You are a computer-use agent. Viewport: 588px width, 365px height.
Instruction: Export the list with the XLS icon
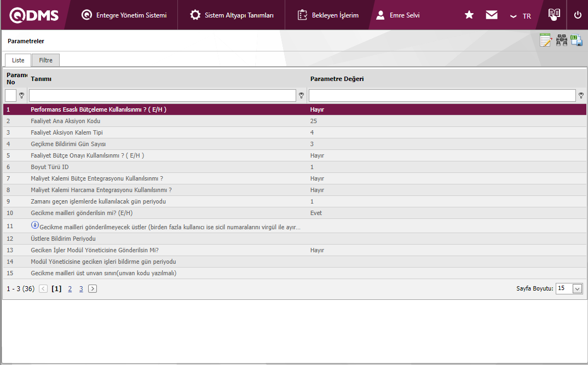[577, 40]
